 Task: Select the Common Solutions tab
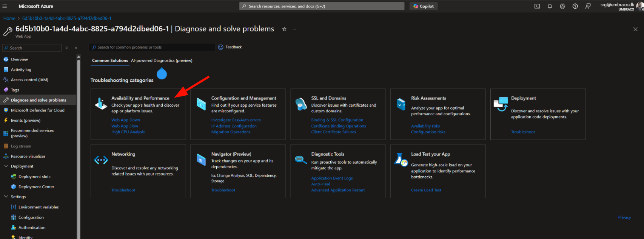110,61
